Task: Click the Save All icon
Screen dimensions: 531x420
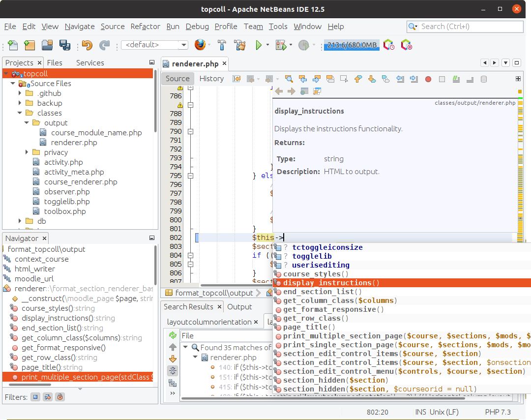Action: tap(64, 45)
